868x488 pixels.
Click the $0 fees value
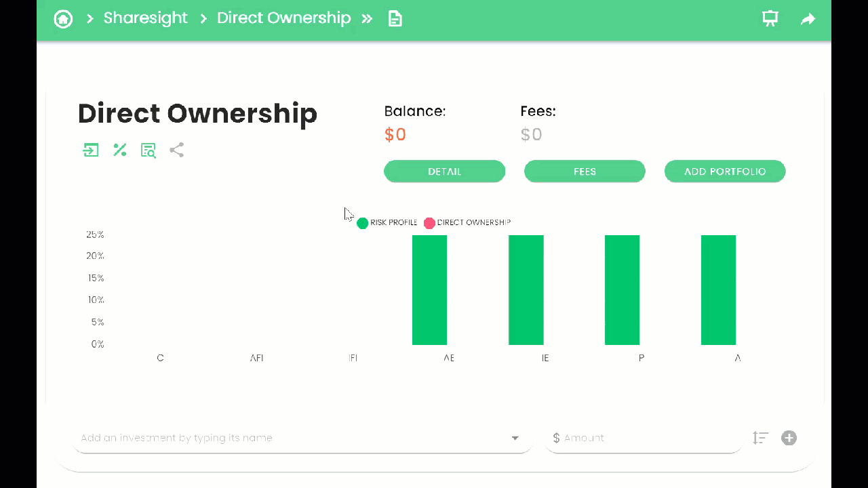pos(532,134)
